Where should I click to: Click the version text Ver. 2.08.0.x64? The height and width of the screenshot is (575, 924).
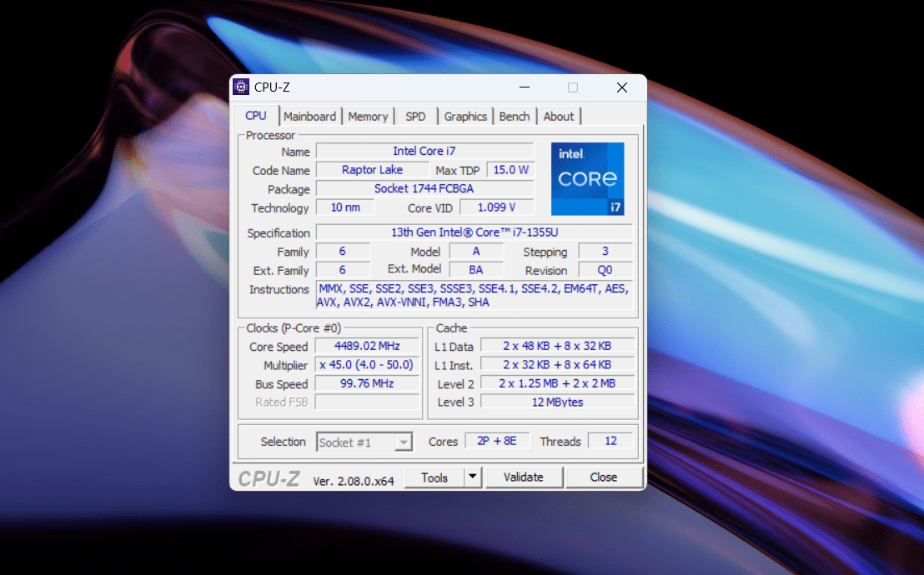click(x=353, y=482)
